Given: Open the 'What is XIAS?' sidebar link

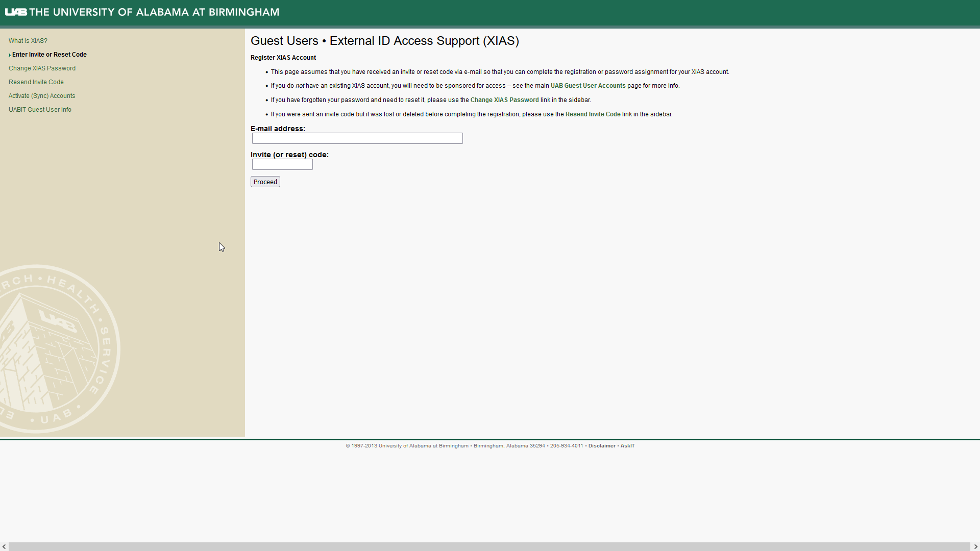Looking at the screenshot, I should (28, 41).
